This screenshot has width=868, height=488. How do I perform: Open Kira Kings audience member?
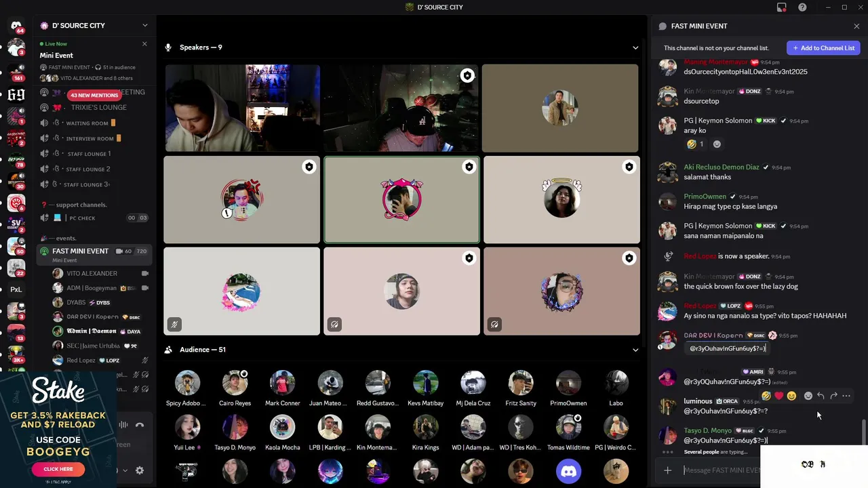click(x=425, y=432)
